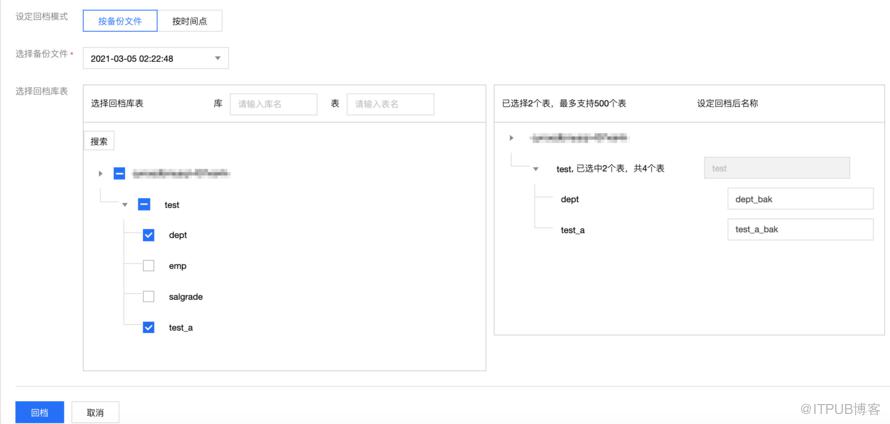Toggle the blurred instance checkbox in left tree
Viewport: 890px width, 424px height.
coord(119,173)
